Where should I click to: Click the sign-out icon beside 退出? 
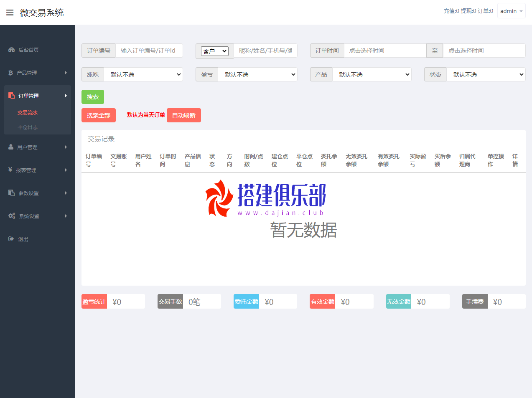point(11,239)
